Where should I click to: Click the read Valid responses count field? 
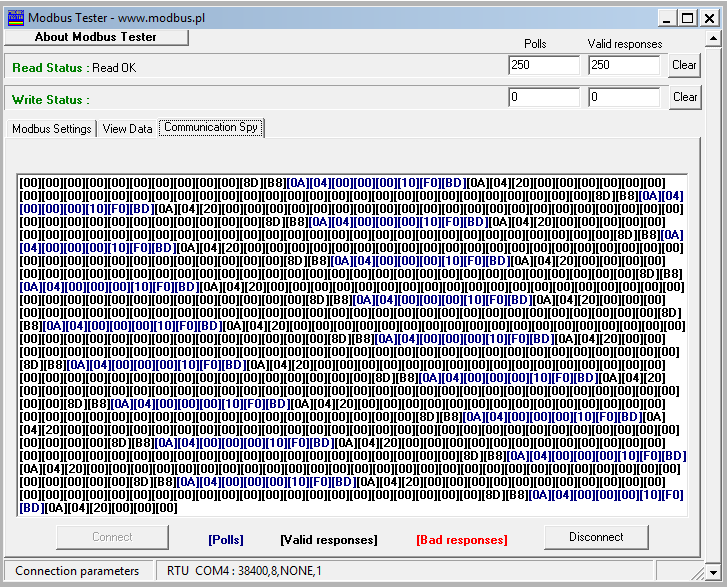(624, 65)
